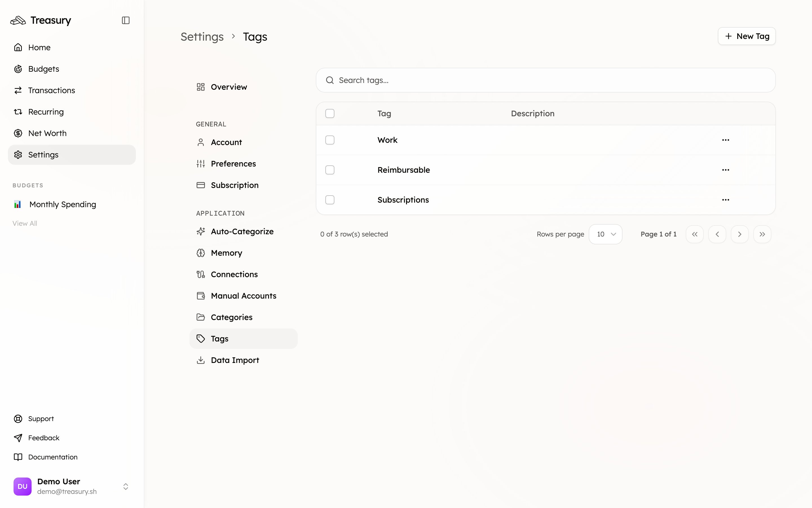This screenshot has width=812, height=508.
Task: Click the New Tag button
Action: (747, 36)
